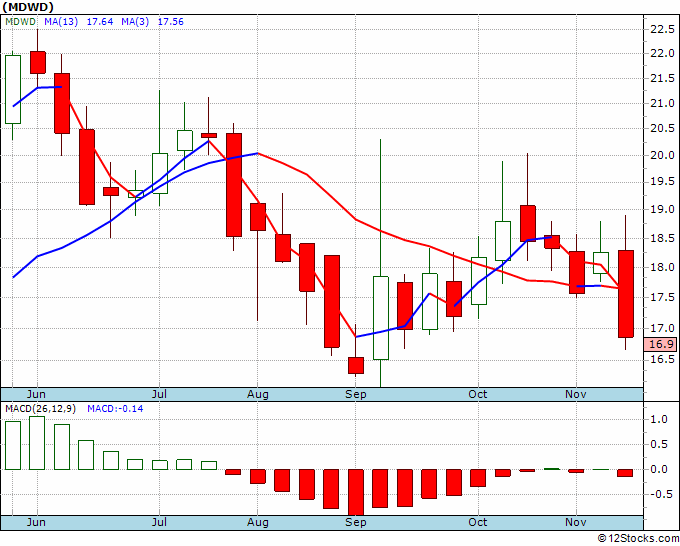This screenshot has height=546, width=680.
Task: Click Jul on the MACD time axis
Action: 159,522
